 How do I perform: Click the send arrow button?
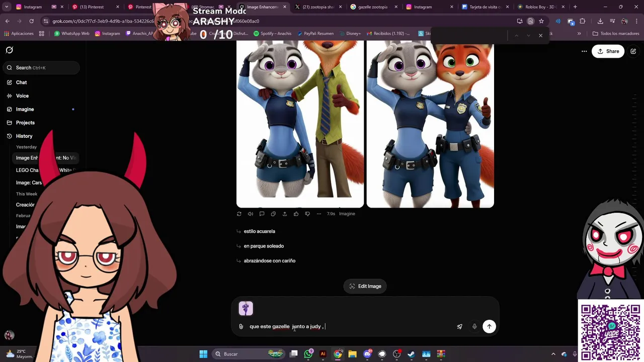coord(489,327)
